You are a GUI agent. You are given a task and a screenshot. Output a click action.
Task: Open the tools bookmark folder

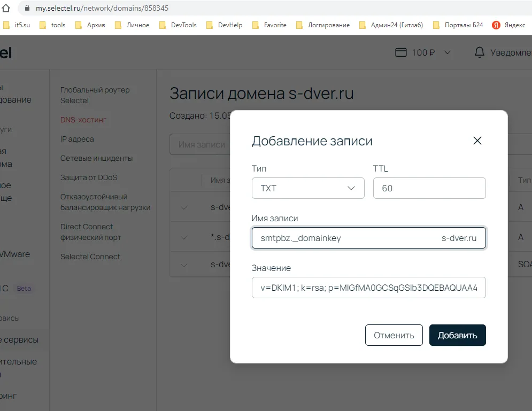click(x=52, y=25)
